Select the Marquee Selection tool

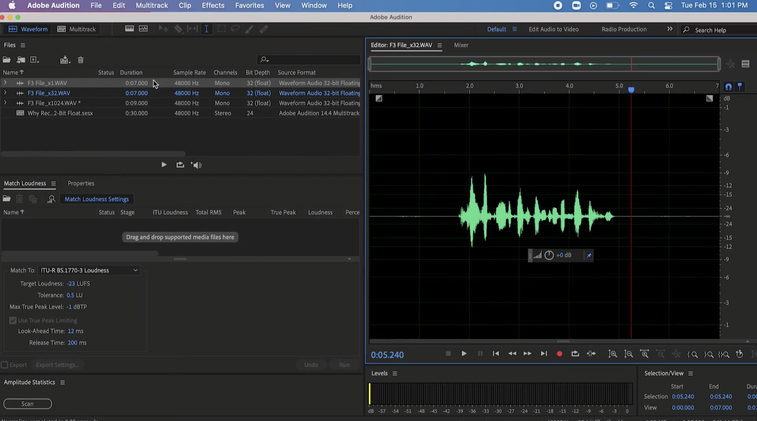click(221, 29)
